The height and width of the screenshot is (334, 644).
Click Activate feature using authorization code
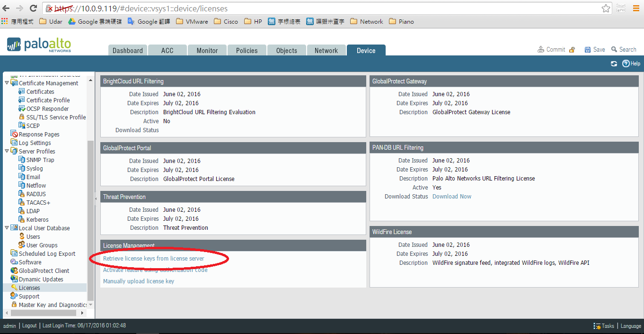[155, 270]
